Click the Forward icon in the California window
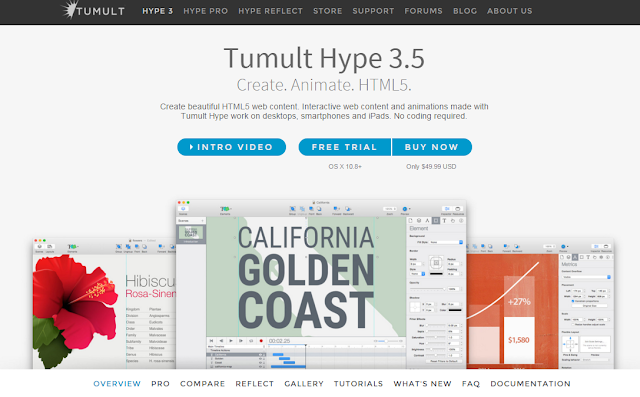Image resolution: width=640 pixels, height=397 pixels. coord(337,209)
